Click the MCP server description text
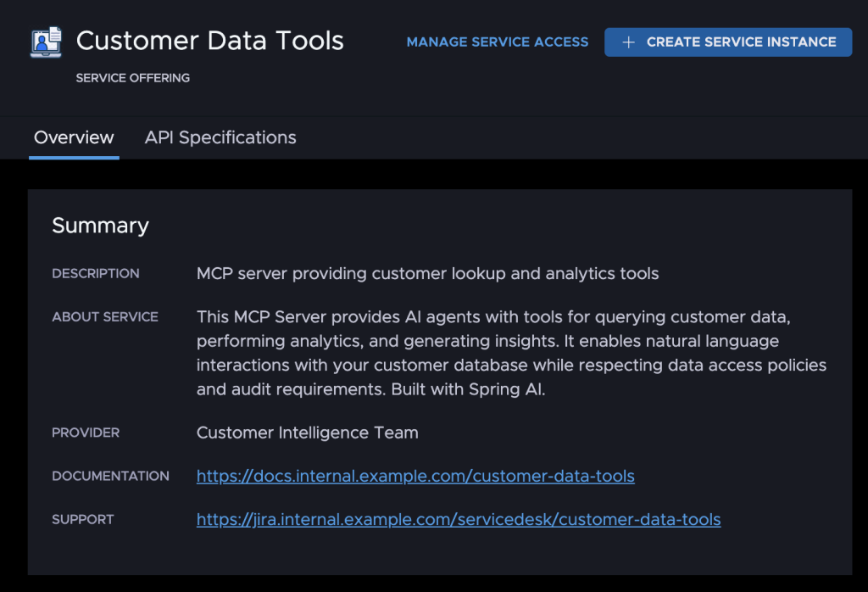The height and width of the screenshot is (592, 868). click(427, 273)
